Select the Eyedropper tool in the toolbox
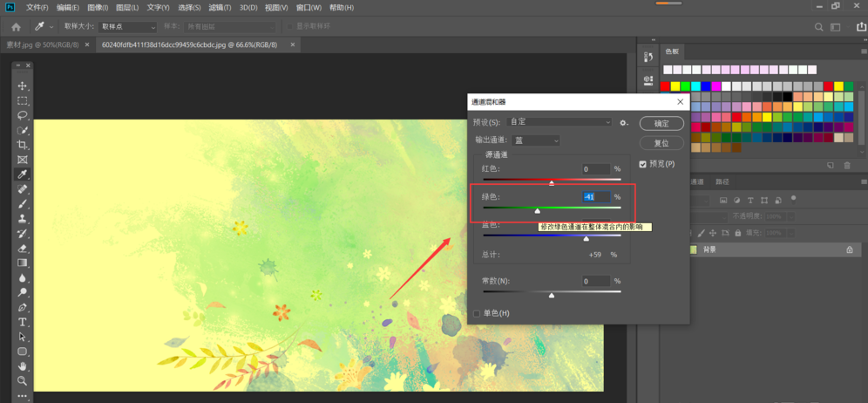Viewport: 868px width, 403px height. tap(23, 174)
